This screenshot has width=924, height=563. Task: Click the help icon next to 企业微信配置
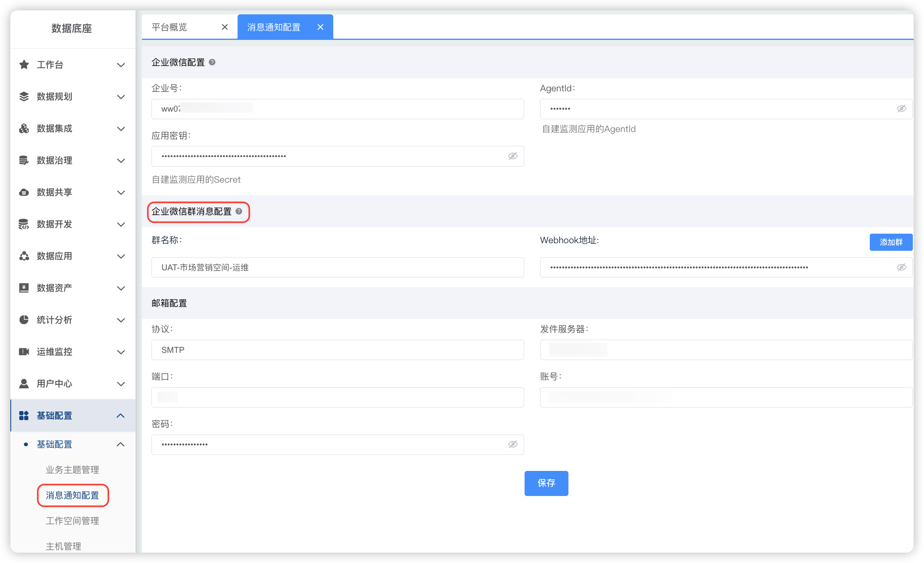click(x=212, y=62)
